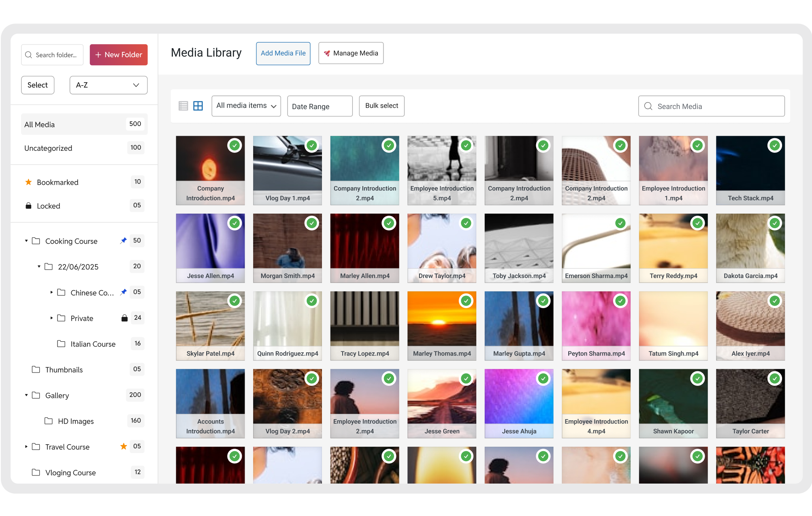Uncheck the Tech Stack.mp4 selection checkmark
The width and height of the screenshot is (812, 516).
pyautogui.click(x=774, y=146)
